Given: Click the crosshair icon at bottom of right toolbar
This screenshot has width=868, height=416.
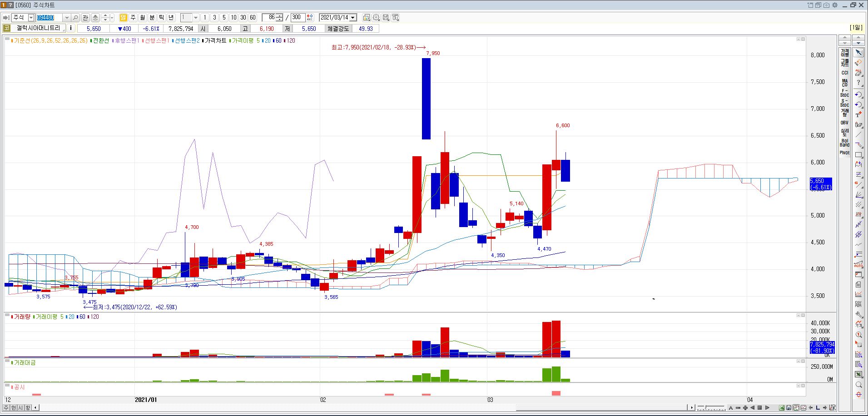Looking at the screenshot, I should pos(858,395).
